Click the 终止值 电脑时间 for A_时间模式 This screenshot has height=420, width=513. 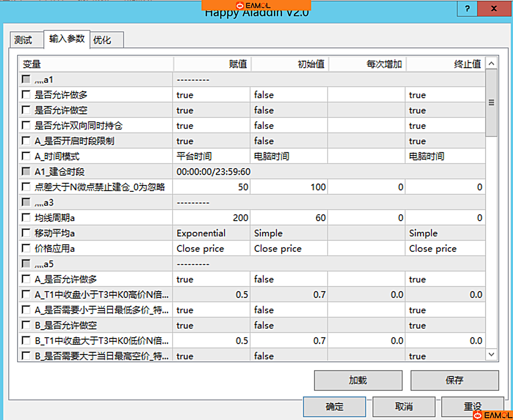click(x=445, y=156)
